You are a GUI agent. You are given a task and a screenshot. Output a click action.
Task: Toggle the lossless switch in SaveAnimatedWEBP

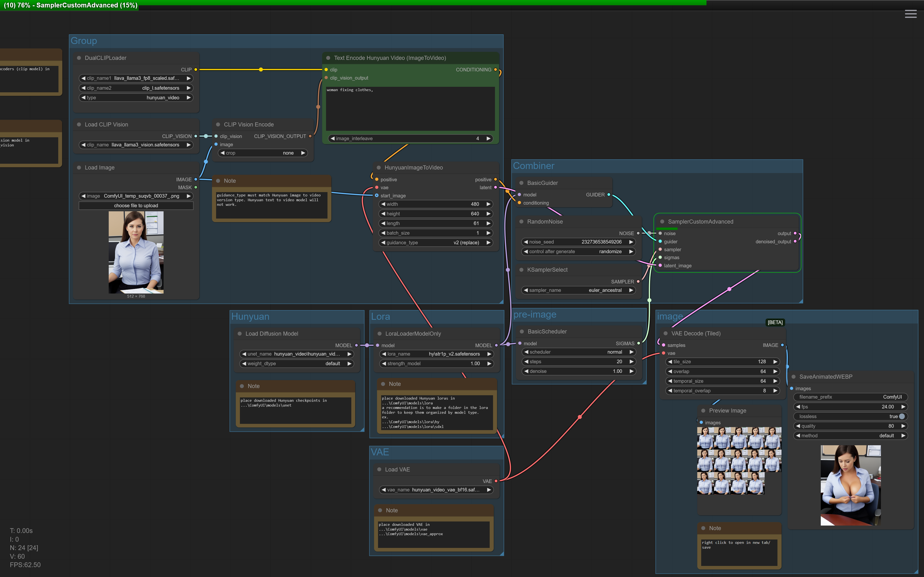(x=901, y=416)
